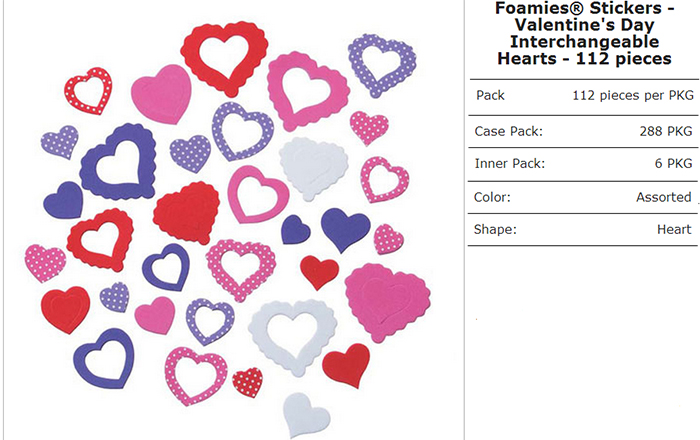Image resolution: width=700 pixels, height=440 pixels.
Task: Click the solid pink heart near top left
Action: [162, 94]
